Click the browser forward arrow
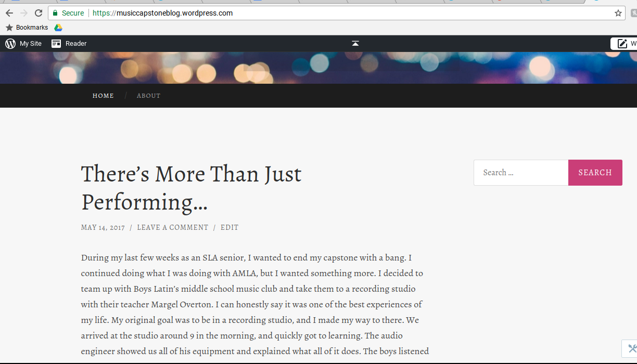637x364 pixels. (24, 13)
